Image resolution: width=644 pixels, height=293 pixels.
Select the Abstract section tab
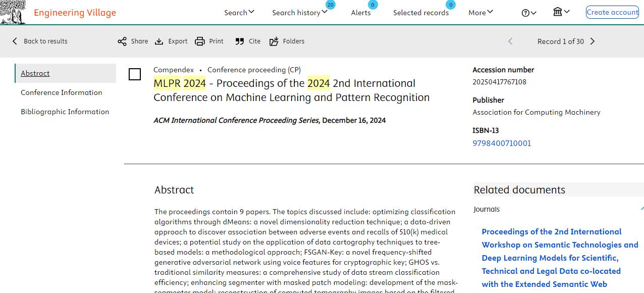66,73
